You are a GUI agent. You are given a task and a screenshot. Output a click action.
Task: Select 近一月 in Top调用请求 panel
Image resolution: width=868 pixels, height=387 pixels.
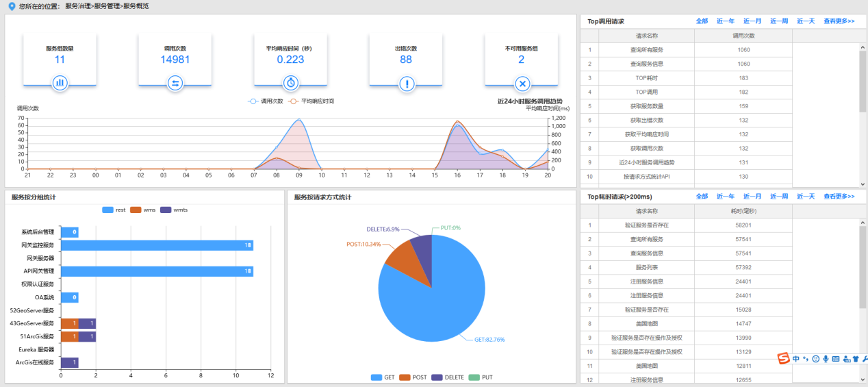(x=752, y=21)
